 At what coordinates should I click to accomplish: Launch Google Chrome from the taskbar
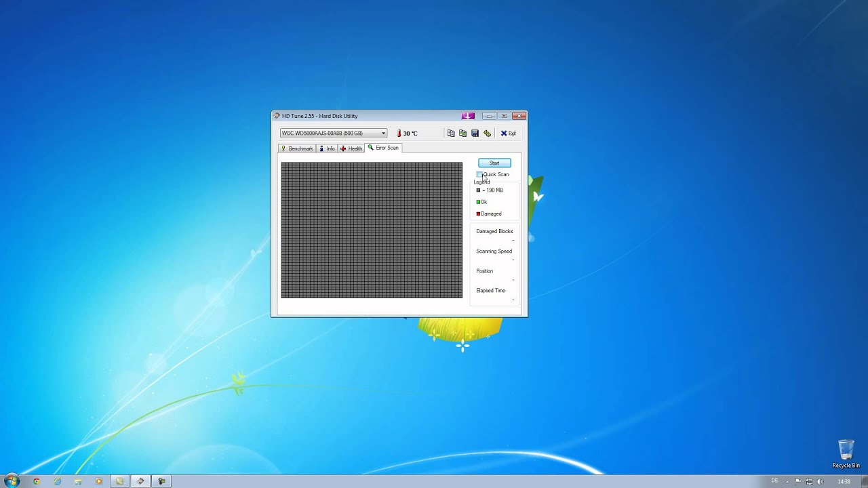click(37, 481)
